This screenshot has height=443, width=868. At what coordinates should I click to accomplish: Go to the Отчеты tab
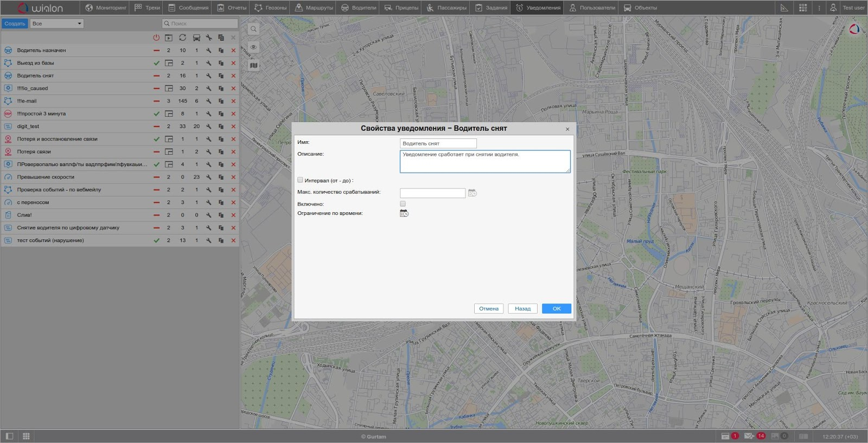pos(232,8)
